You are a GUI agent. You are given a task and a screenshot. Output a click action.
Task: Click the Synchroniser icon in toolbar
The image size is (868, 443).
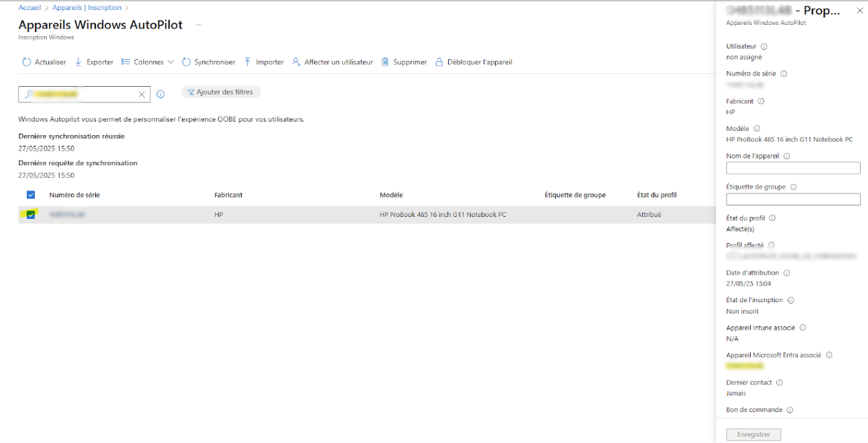(x=187, y=63)
